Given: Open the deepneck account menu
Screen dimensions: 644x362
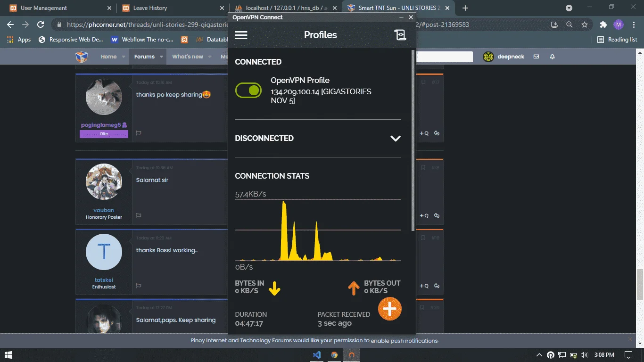Looking at the screenshot, I should pos(504,57).
